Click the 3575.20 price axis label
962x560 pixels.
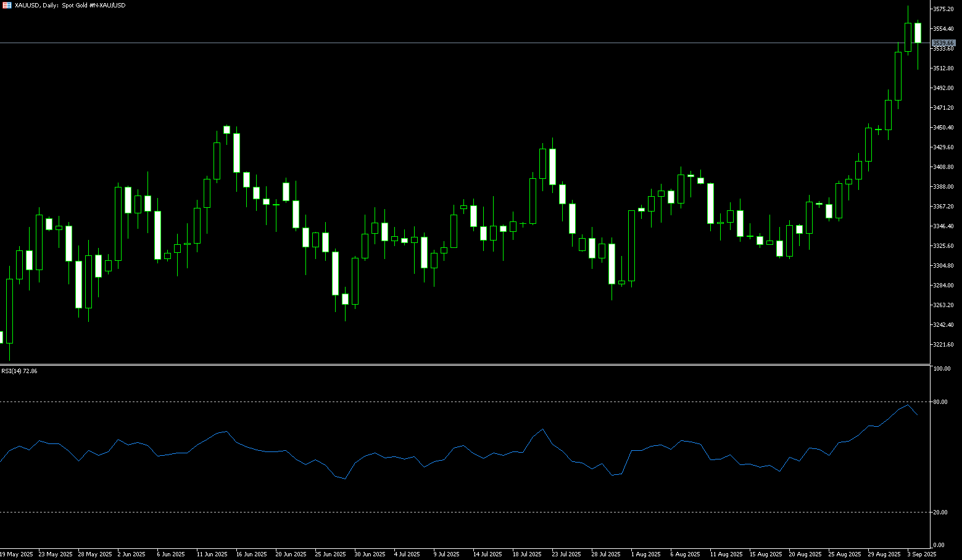click(943, 9)
